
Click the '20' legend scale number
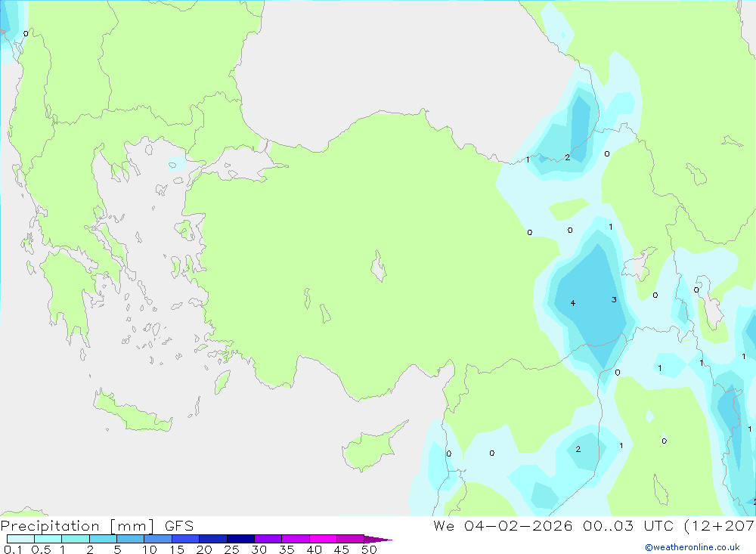pyautogui.click(x=204, y=549)
